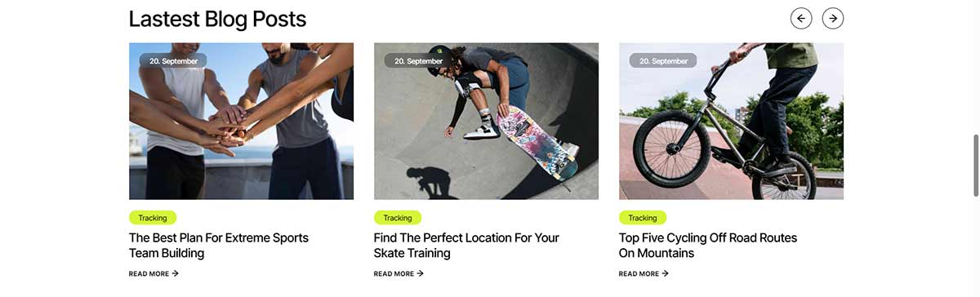This screenshot has height=297, width=980.
Task: Open the team building hands photo
Action: pyautogui.click(x=241, y=121)
